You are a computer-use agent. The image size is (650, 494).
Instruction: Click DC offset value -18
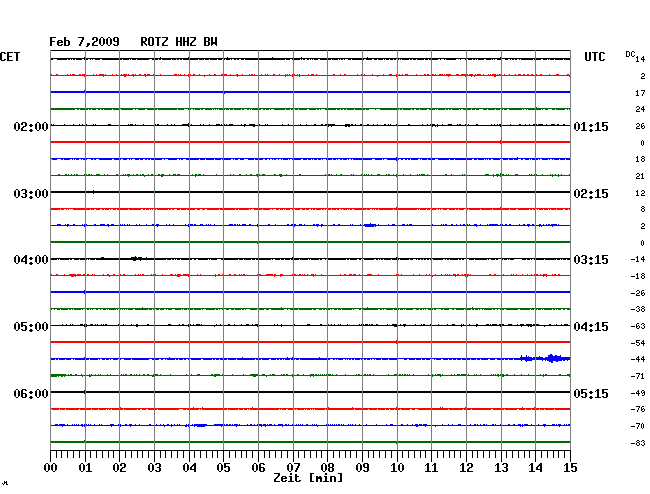coord(638,276)
